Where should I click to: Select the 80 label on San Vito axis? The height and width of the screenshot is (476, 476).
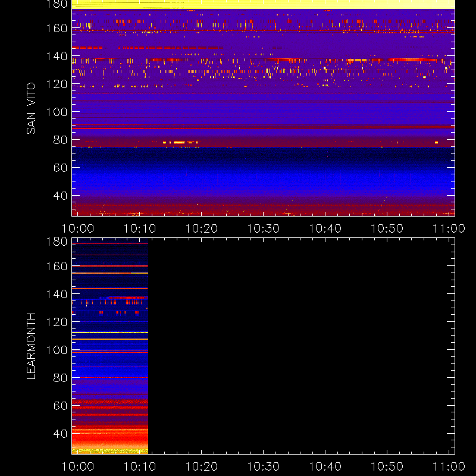pos(60,140)
